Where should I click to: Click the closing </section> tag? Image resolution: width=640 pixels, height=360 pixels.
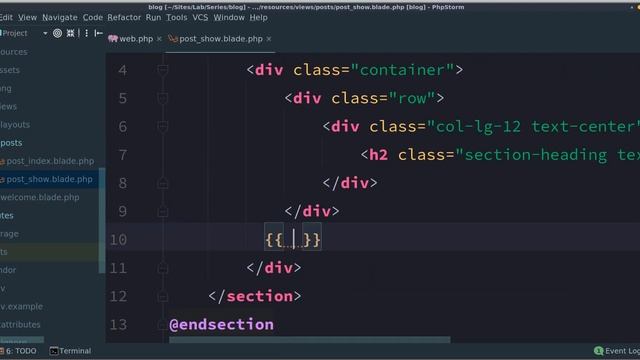pyautogui.click(x=255, y=296)
